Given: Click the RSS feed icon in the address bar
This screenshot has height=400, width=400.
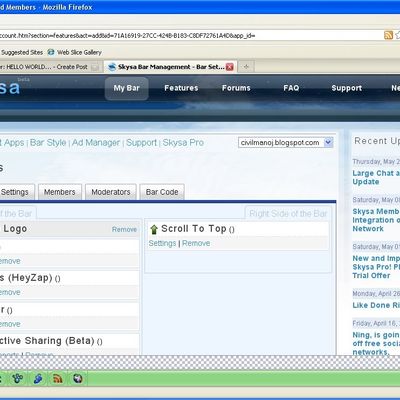Looking at the screenshot, I should (388, 35).
